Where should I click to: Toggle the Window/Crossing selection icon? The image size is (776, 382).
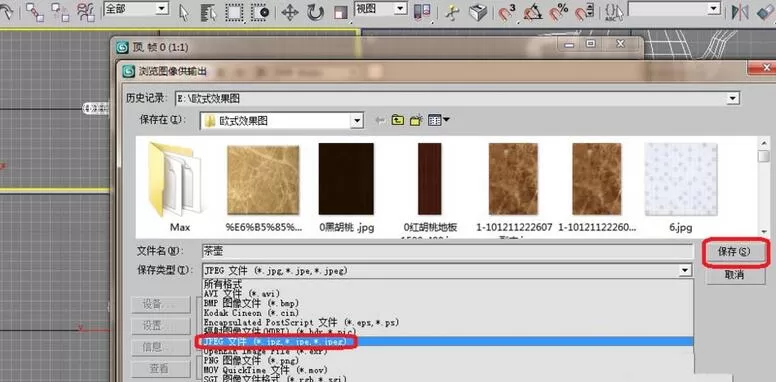(x=260, y=13)
